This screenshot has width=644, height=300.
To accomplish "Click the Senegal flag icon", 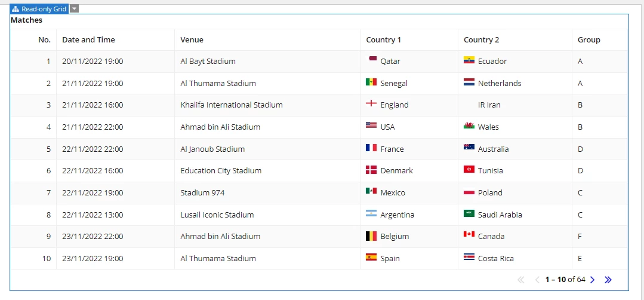I will point(371,82).
